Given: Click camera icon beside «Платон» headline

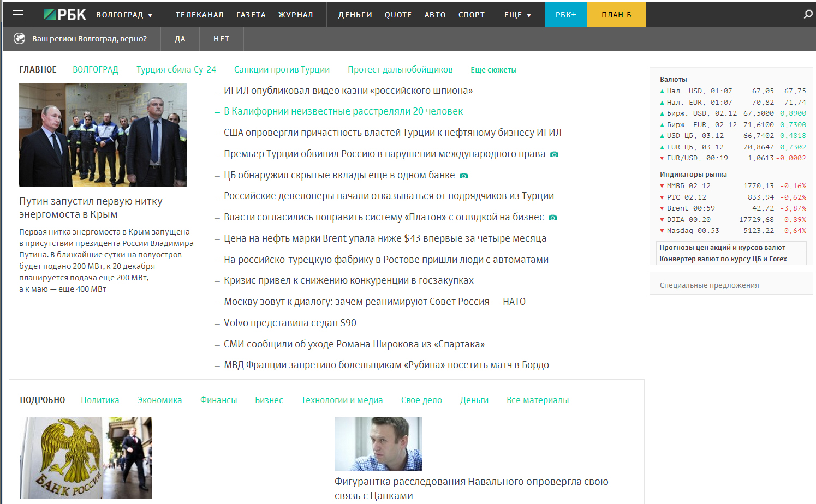Looking at the screenshot, I should (x=552, y=218).
